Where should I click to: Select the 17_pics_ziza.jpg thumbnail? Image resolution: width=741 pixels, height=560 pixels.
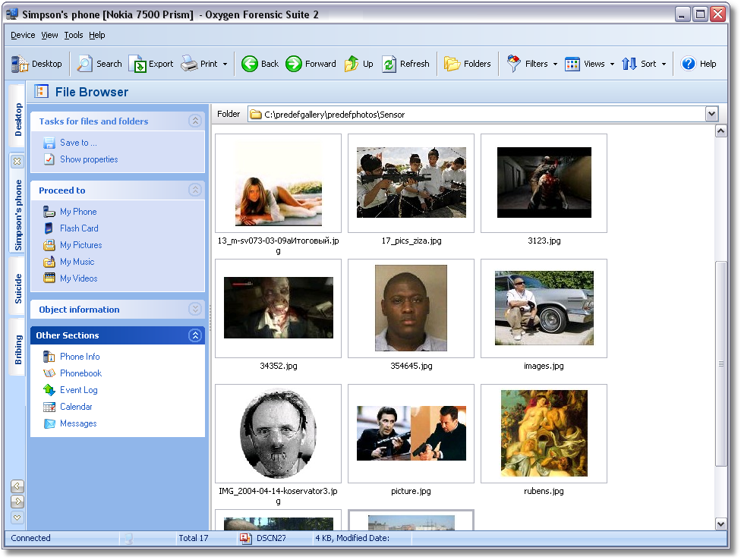[x=411, y=183]
